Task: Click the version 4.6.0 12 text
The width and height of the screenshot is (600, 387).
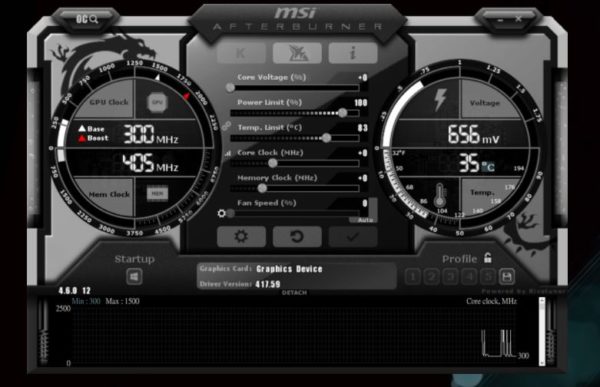Action: [75, 291]
